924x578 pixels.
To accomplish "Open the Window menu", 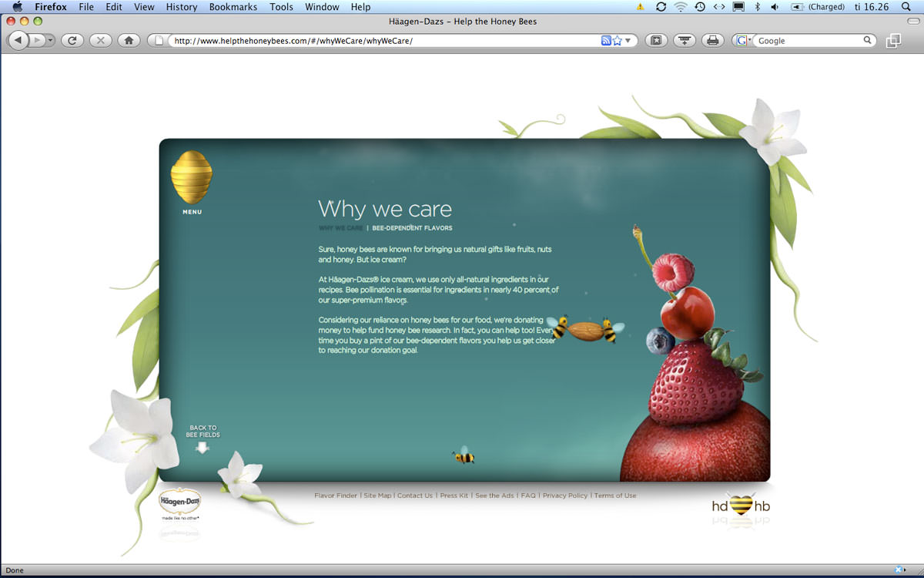I will pos(322,7).
